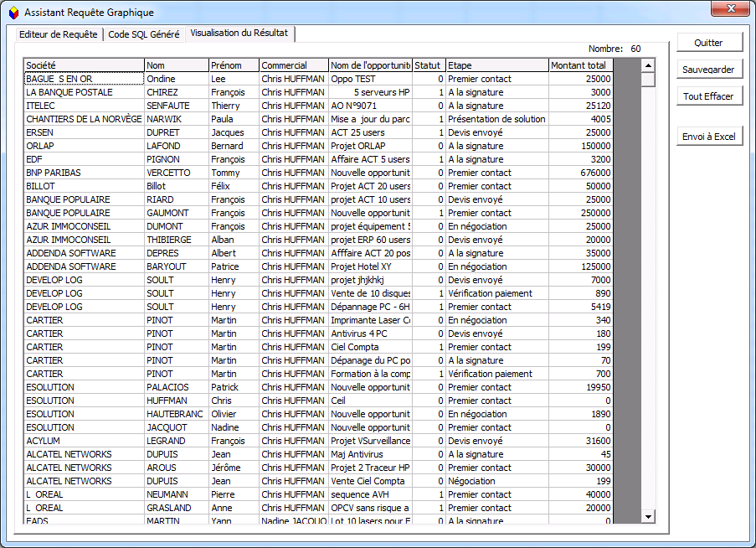Select the Visualisation du Résultat tab
This screenshot has width=756, height=548.
click(x=239, y=34)
